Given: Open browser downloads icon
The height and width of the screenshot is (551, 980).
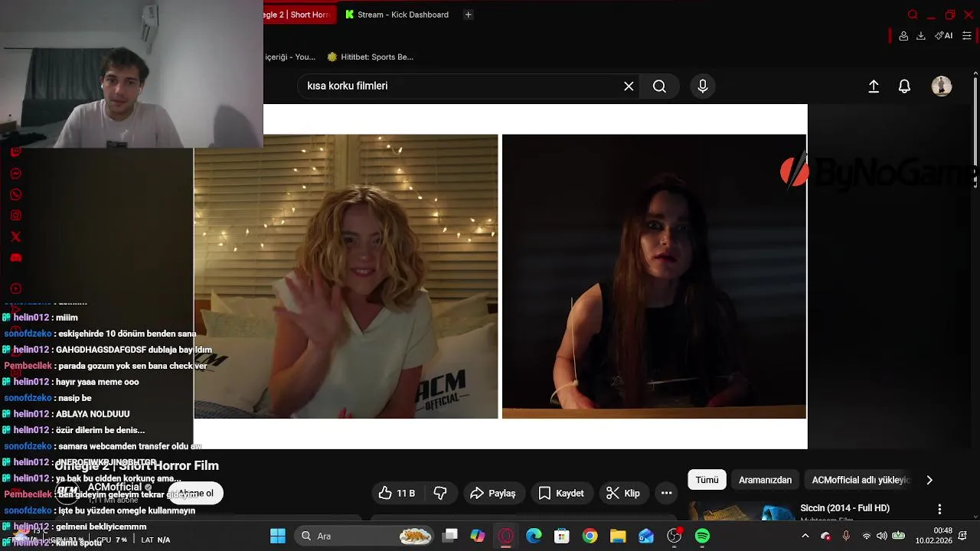Looking at the screenshot, I should pyautogui.click(x=921, y=36).
